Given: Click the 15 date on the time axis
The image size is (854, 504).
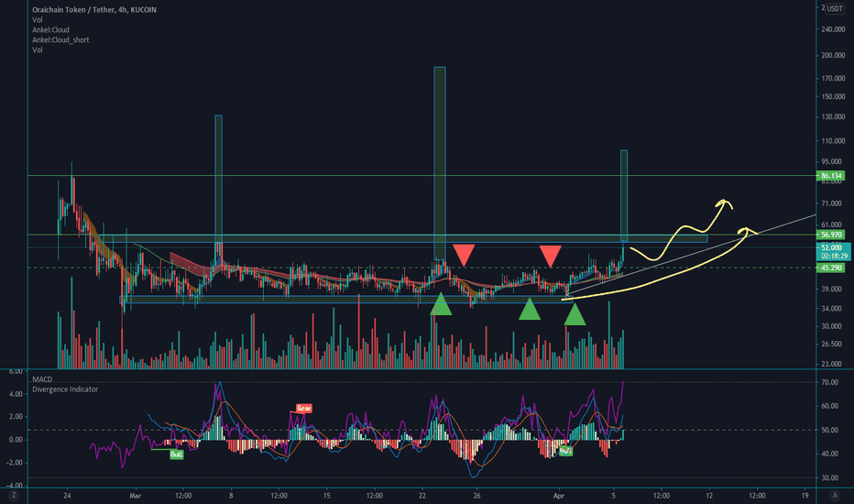Looking at the screenshot, I should click(x=327, y=496).
